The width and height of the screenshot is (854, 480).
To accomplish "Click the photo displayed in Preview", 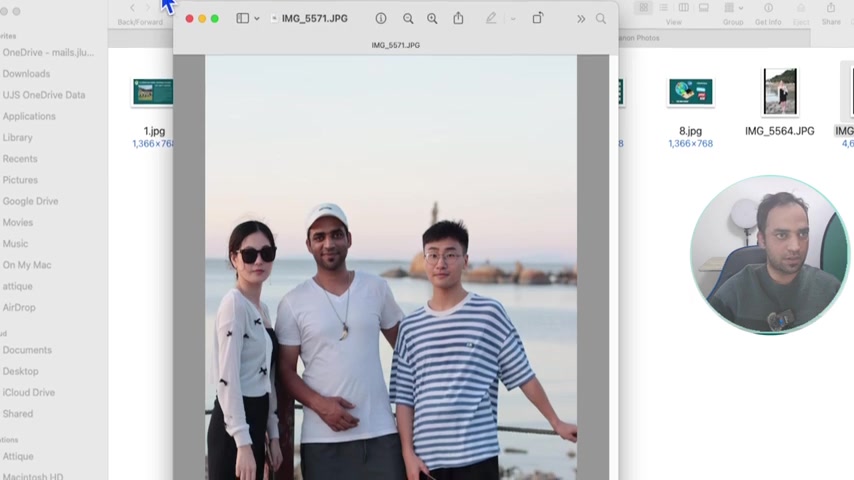I will pos(391,267).
